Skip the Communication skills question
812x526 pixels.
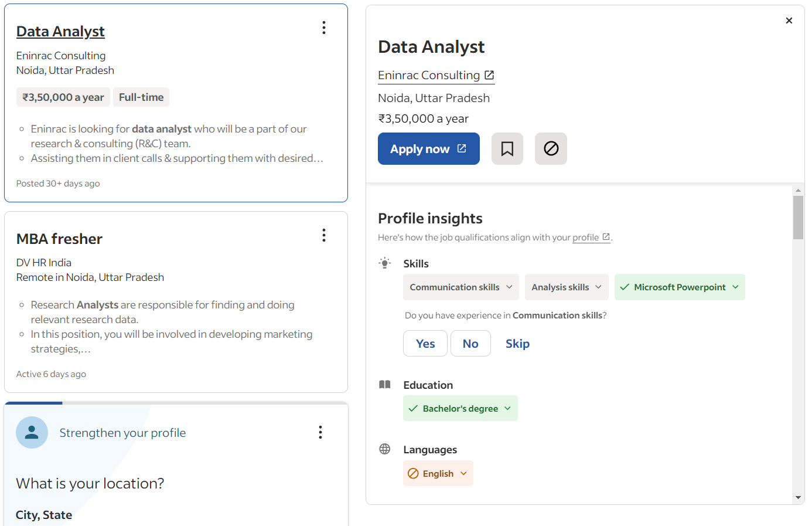[x=517, y=344]
